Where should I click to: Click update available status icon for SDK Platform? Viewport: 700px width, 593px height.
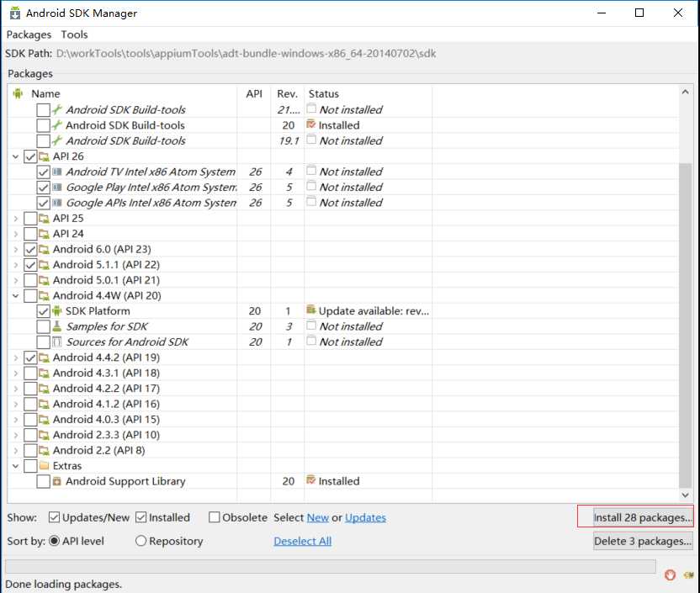tap(311, 310)
